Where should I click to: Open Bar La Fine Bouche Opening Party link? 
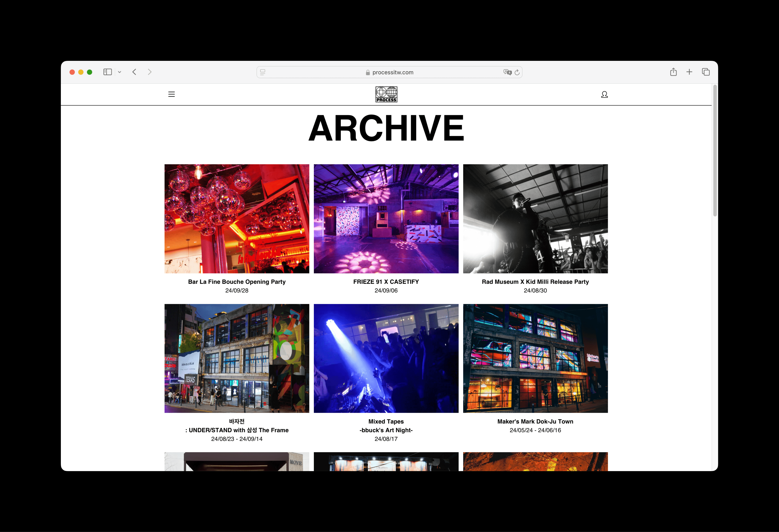click(x=237, y=282)
